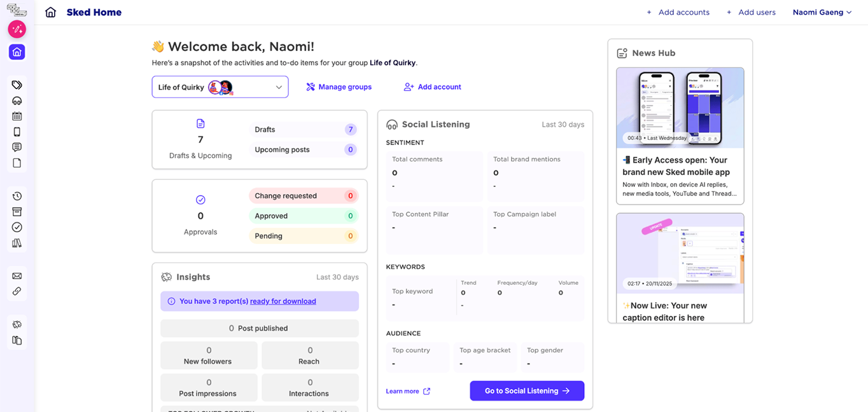
Task: Open the headphones listening icon in sidebar
Action: point(17,100)
